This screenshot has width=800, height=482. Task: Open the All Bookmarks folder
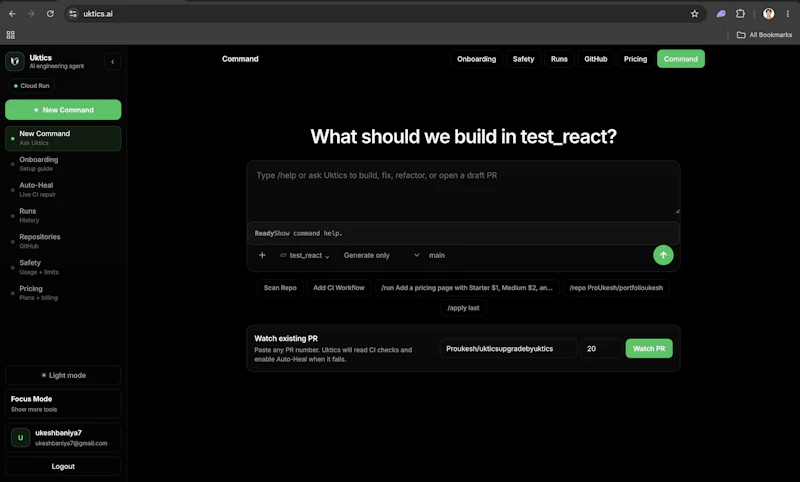(764, 35)
